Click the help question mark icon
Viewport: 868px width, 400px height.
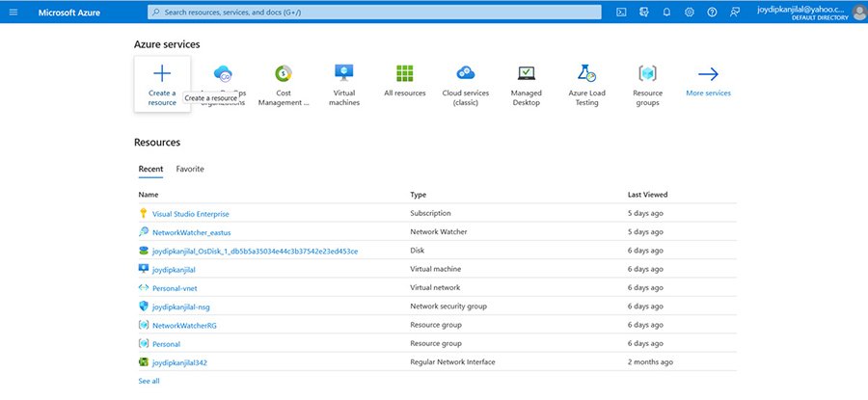[712, 13]
